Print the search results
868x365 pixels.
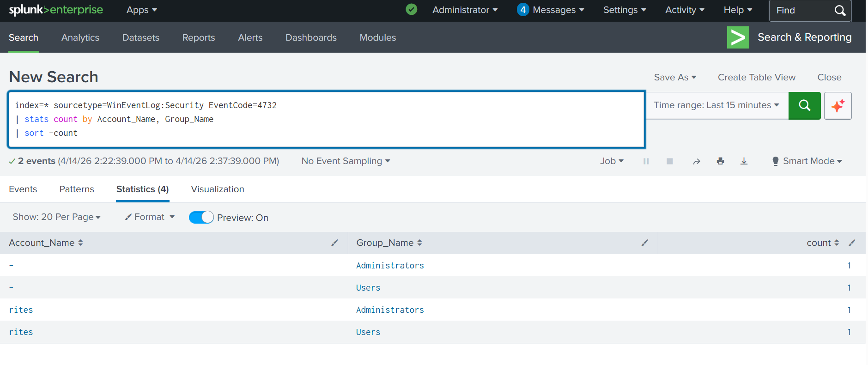pos(720,161)
